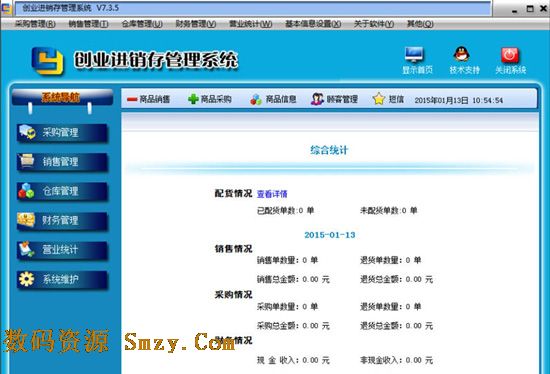
Task: Select 仓库管理 sidebar button label
Action: (x=60, y=191)
